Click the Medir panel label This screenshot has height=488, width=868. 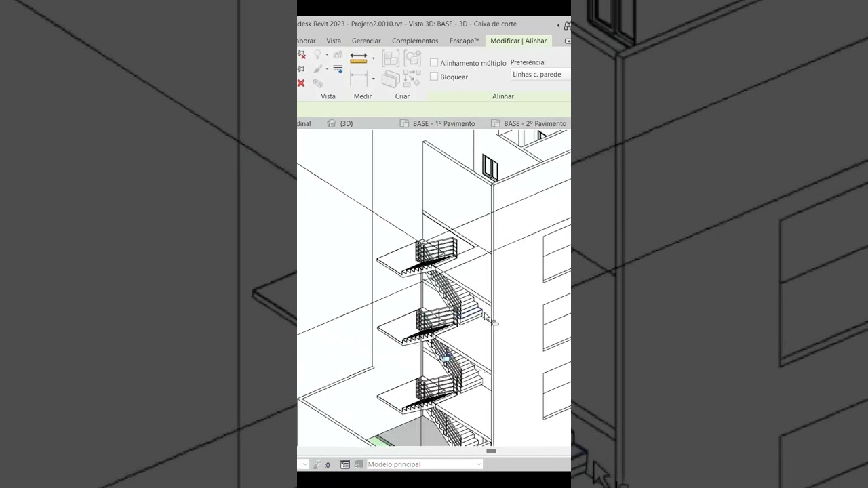tap(363, 96)
